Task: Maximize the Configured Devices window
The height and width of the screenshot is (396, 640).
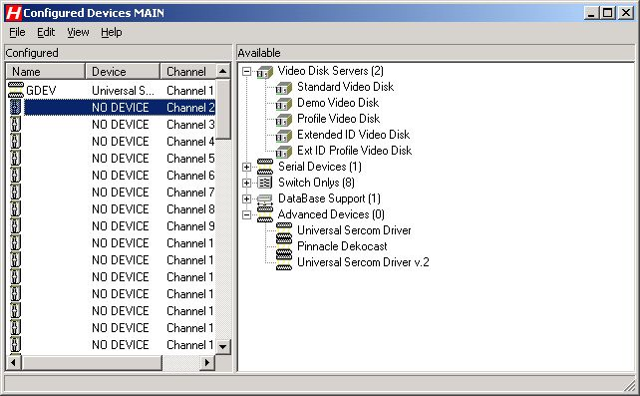Action: coord(607,13)
